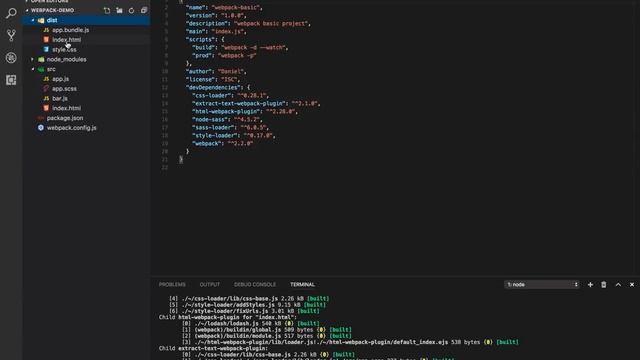Collapse the WEBPACK-DEMO project section

coord(27,10)
